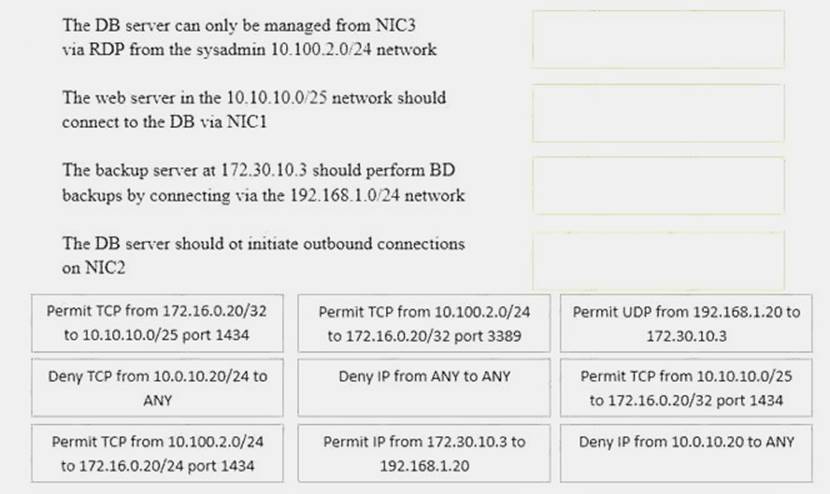Click the empty drop box beside the backup server requirement
Viewport: 830px width, 494px height.
coord(658,186)
